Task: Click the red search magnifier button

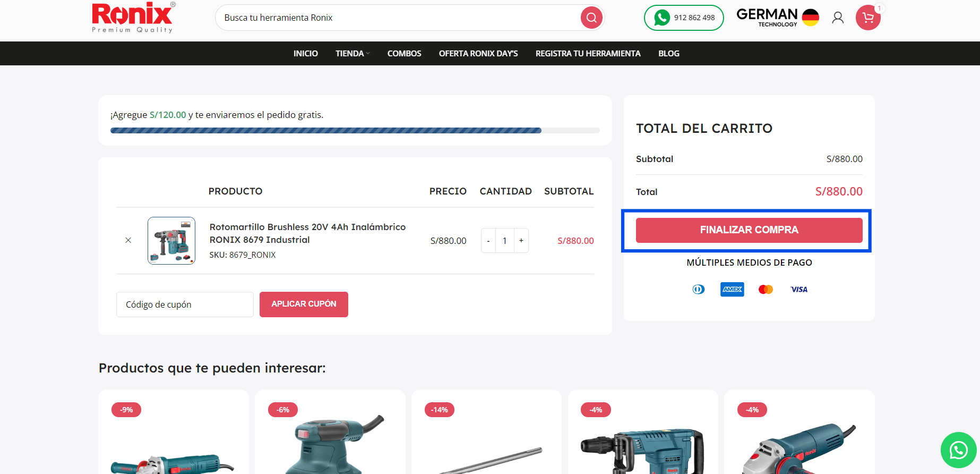Action: tap(591, 18)
